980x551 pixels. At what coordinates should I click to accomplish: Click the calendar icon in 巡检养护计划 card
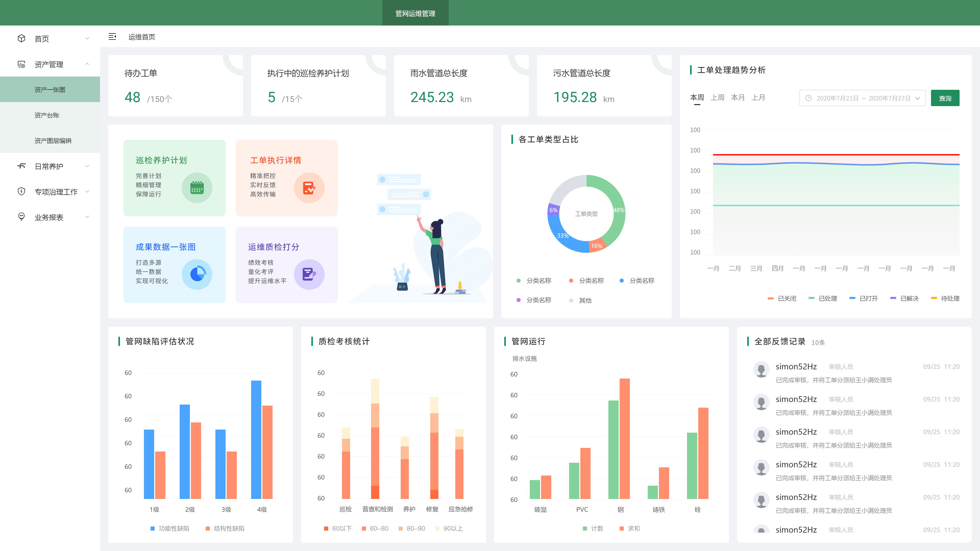click(x=197, y=188)
